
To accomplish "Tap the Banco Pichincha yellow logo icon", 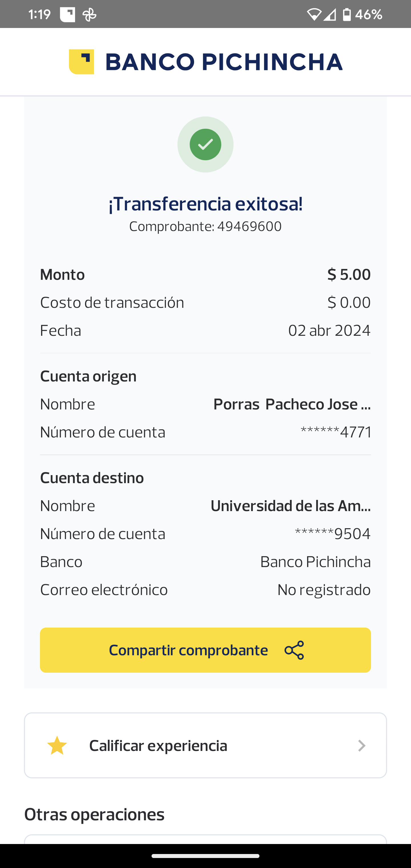I will coord(81,62).
